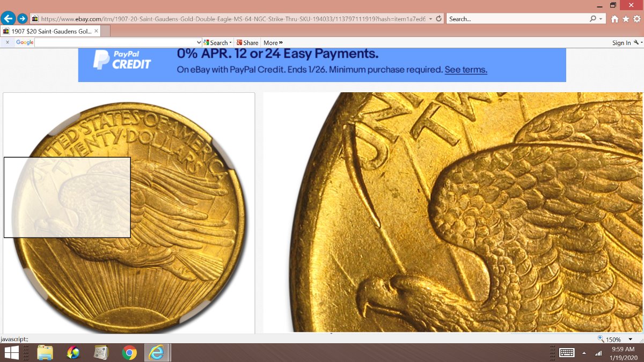The width and height of the screenshot is (644, 362).
Task: Launch File Explorer from the taskbar
Action: pos(45,352)
